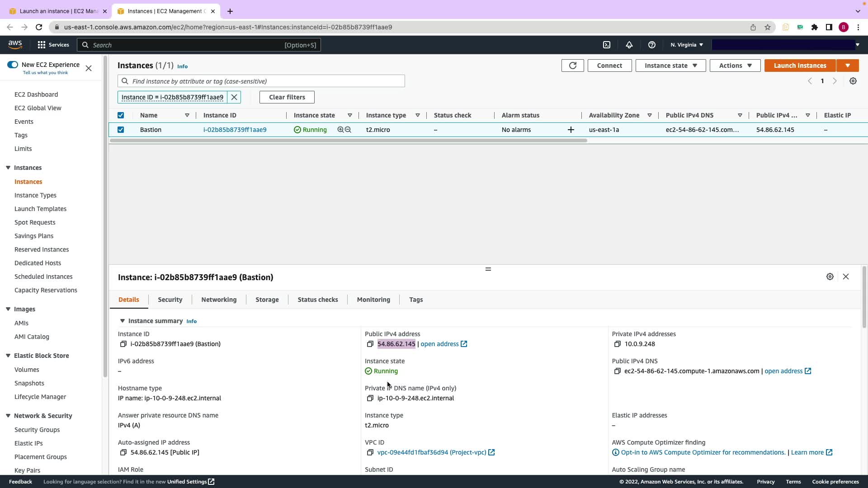Open the notifications bell icon
This screenshot has height=488, width=868.
click(x=629, y=45)
